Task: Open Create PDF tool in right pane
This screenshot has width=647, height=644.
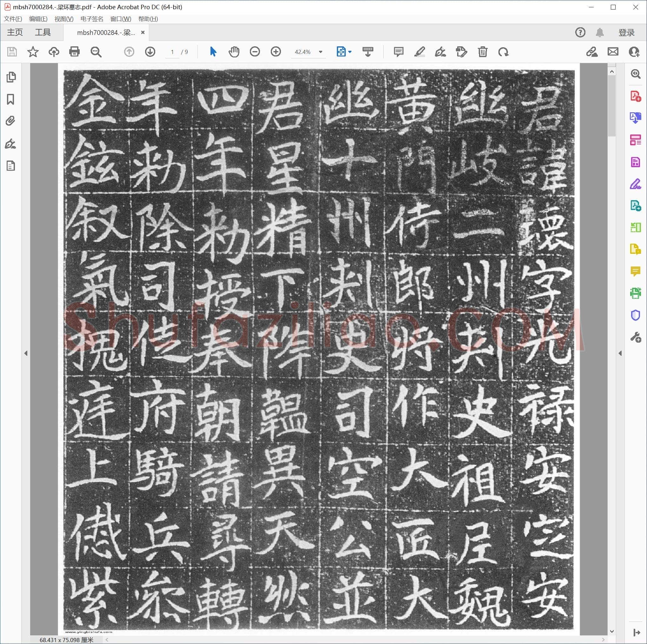Action: tap(635, 96)
